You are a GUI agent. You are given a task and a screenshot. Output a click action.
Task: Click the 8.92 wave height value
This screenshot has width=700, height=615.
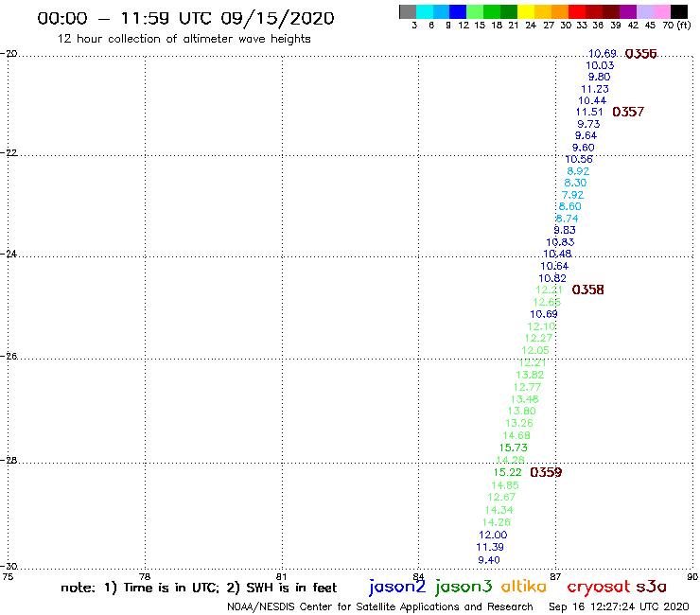(578, 171)
